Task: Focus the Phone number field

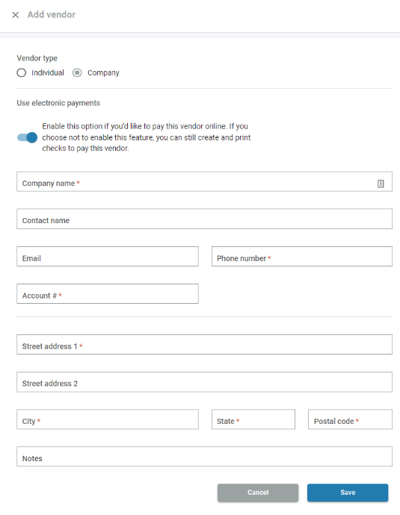Action: click(302, 256)
